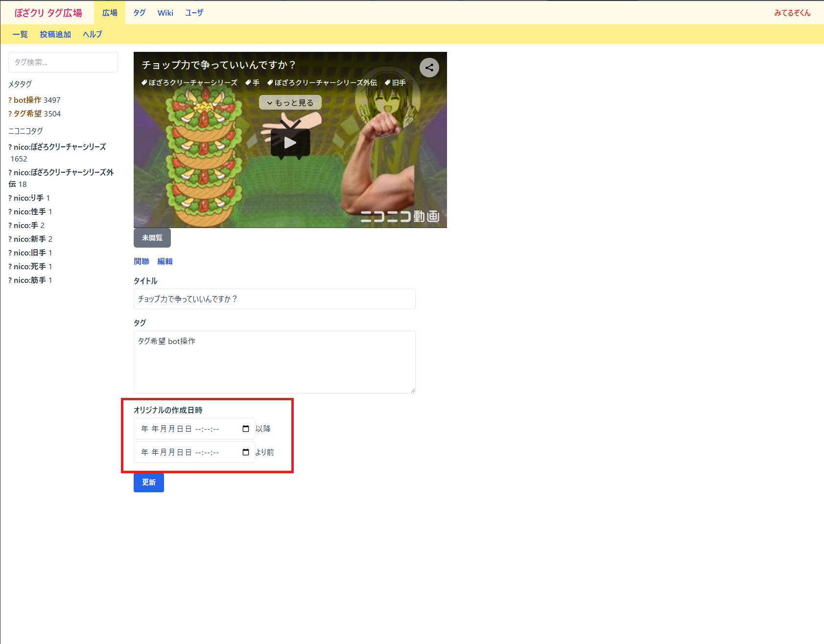Focus the タグ検索 search box
This screenshot has height=644, width=824.
click(x=63, y=62)
